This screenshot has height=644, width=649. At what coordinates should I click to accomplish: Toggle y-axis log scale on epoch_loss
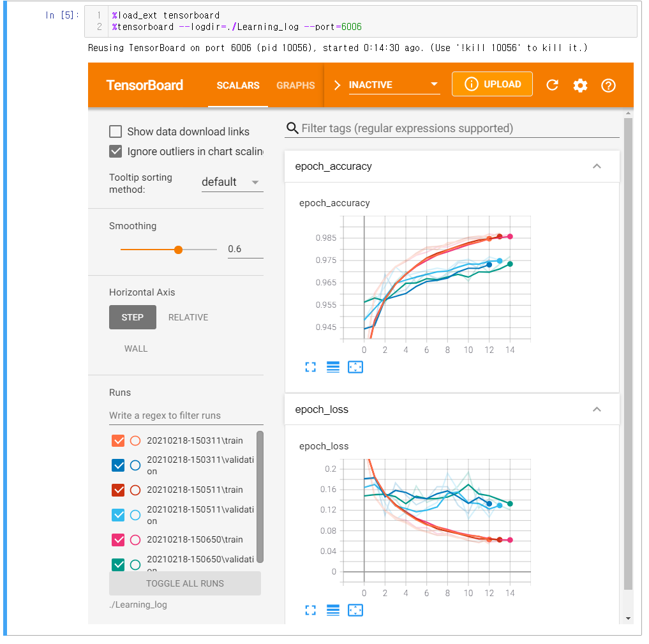(332, 610)
